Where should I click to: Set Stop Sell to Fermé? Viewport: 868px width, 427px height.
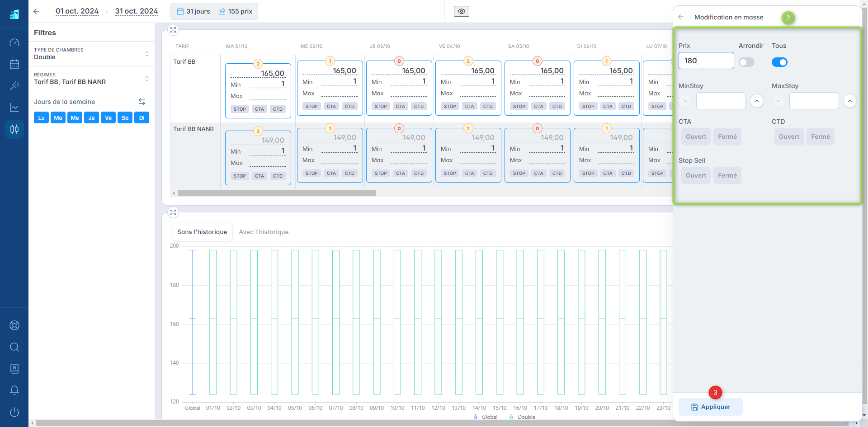coord(727,175)
